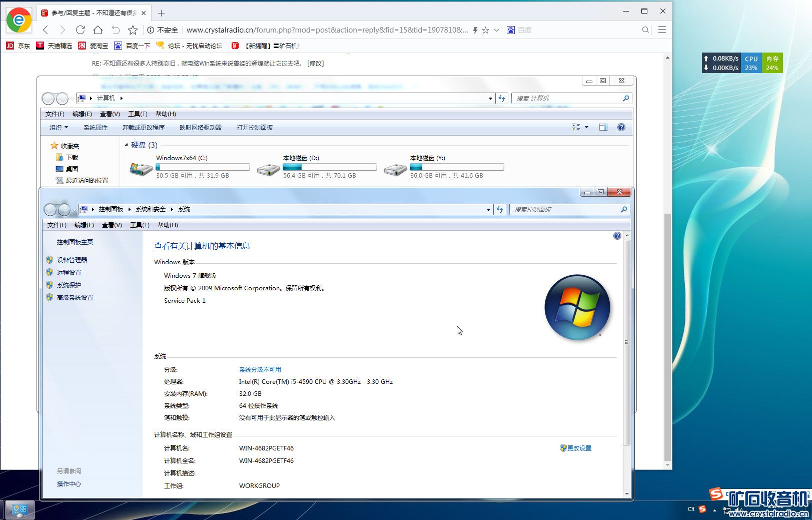Image resolution: width=812 pixels, height=520 pixels.
Task: Click the refresh icon in 计算机 window
Action: click(x=502, y=99)
